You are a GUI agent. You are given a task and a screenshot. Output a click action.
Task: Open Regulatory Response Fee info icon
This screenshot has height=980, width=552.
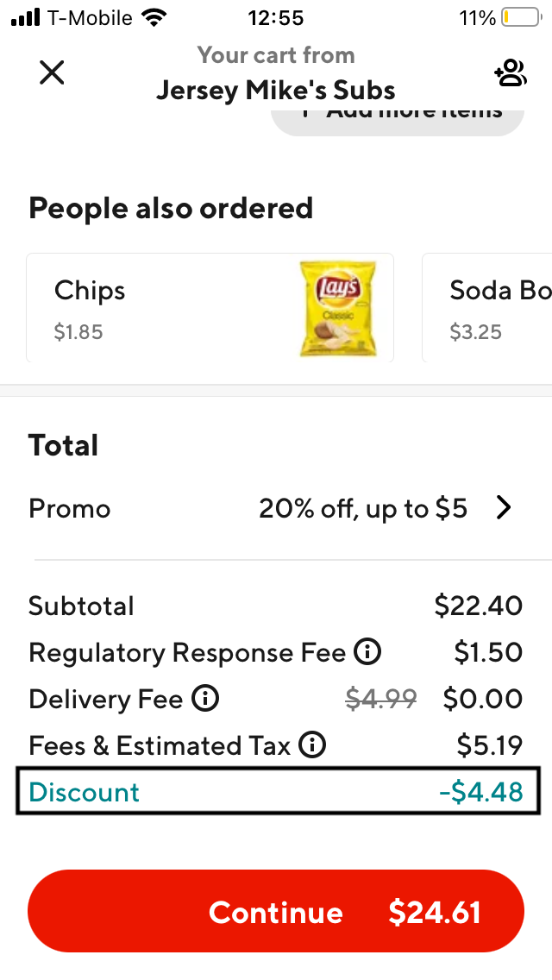(367, 652)
